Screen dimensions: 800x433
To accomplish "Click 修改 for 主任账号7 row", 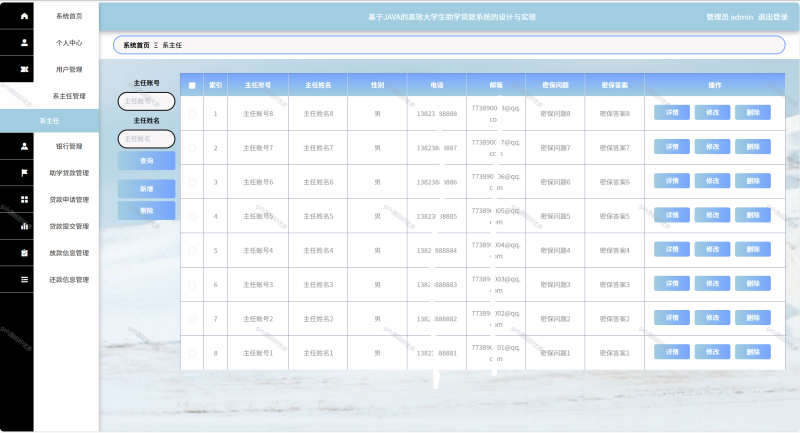I will click(x=711, y=147).
